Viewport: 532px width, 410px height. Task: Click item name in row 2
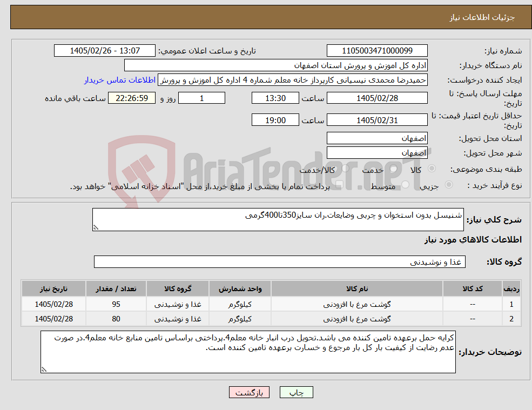[357, 319]
